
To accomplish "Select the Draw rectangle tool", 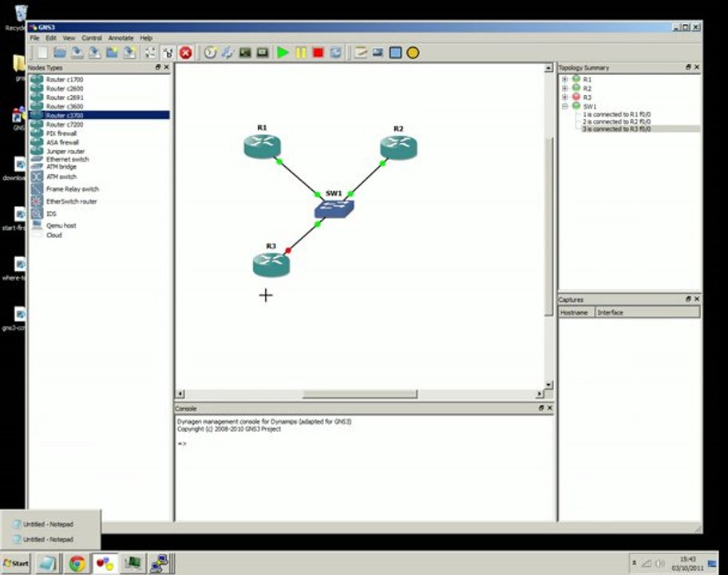I will click(395, 53).
